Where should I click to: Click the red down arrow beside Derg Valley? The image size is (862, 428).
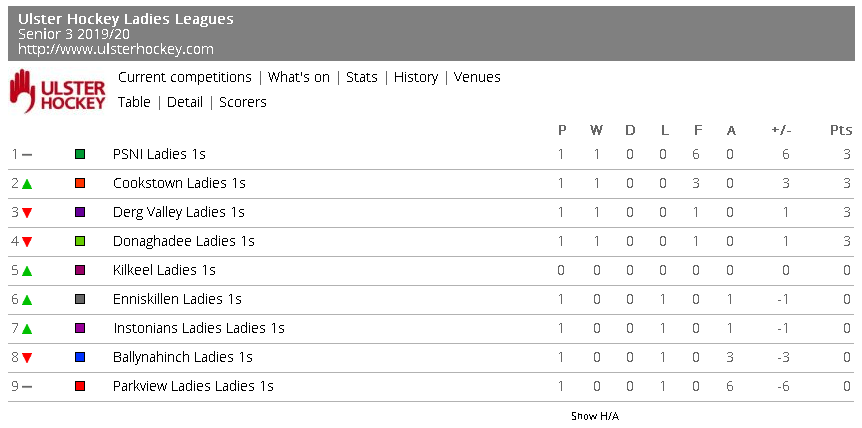pyautogui.click(x=27, y=213)
